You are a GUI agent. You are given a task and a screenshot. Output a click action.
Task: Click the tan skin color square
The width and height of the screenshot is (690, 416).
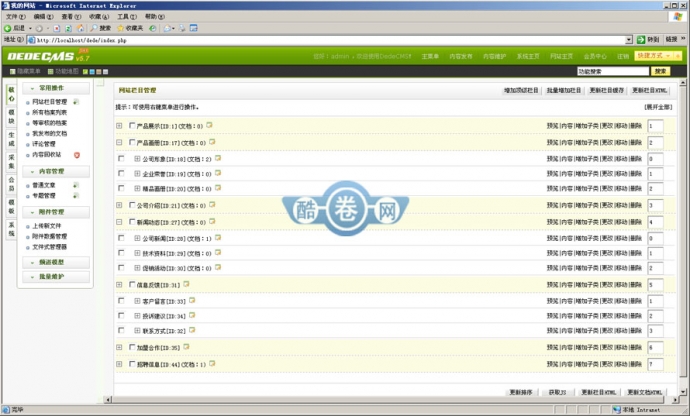(99, 71)
